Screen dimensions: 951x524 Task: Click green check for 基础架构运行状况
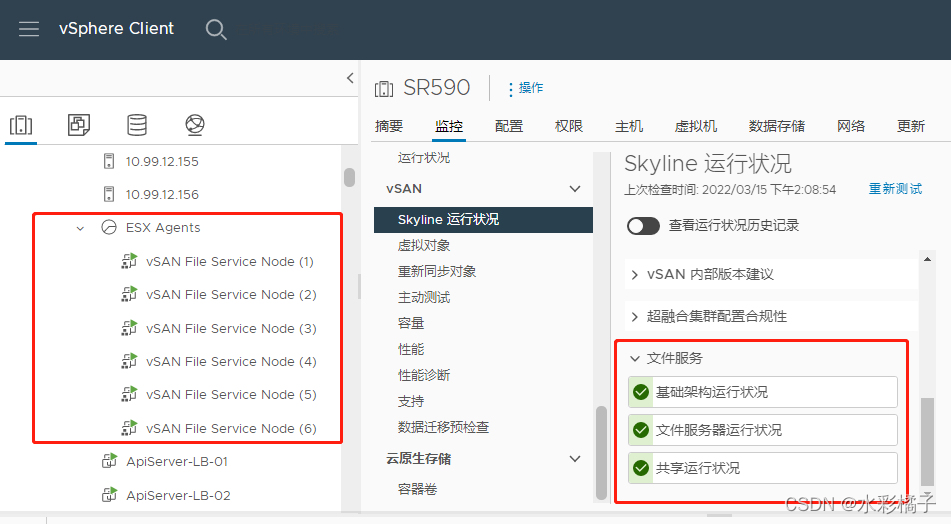pos(641,392)
